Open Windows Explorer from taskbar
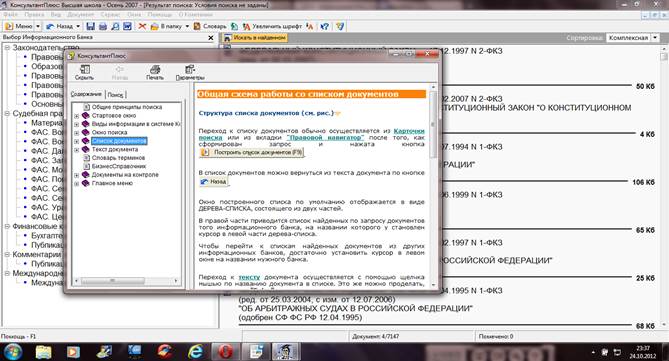The height and width of the screenshot is (361, 669). click(44, 352)
